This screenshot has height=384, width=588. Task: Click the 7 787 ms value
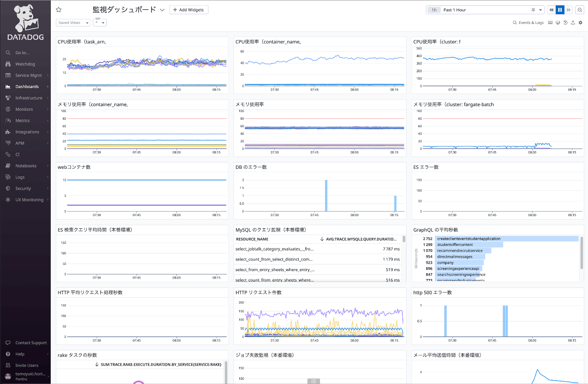(391, 249)
